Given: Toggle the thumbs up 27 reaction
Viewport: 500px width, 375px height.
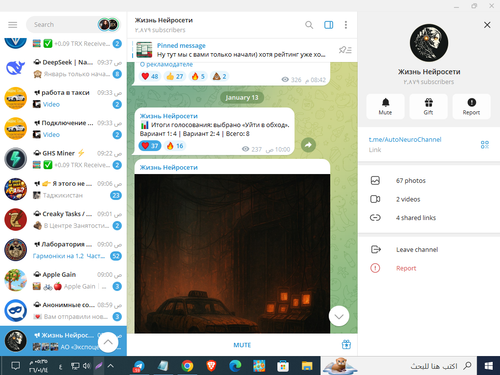Looking at the screenshot, I should (x=175, y=76).
